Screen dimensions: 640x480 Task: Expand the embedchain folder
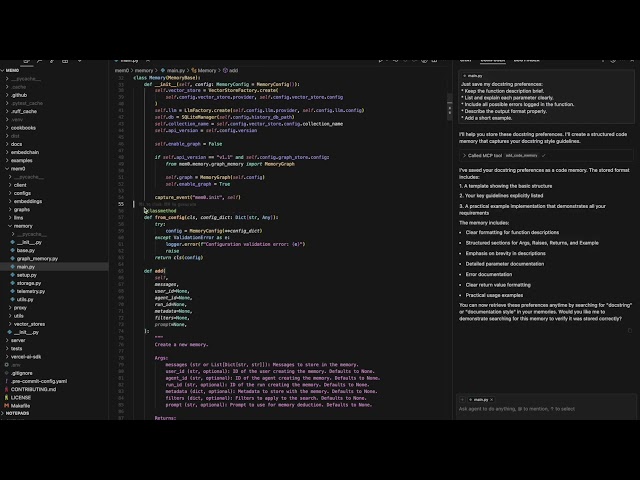7,152
